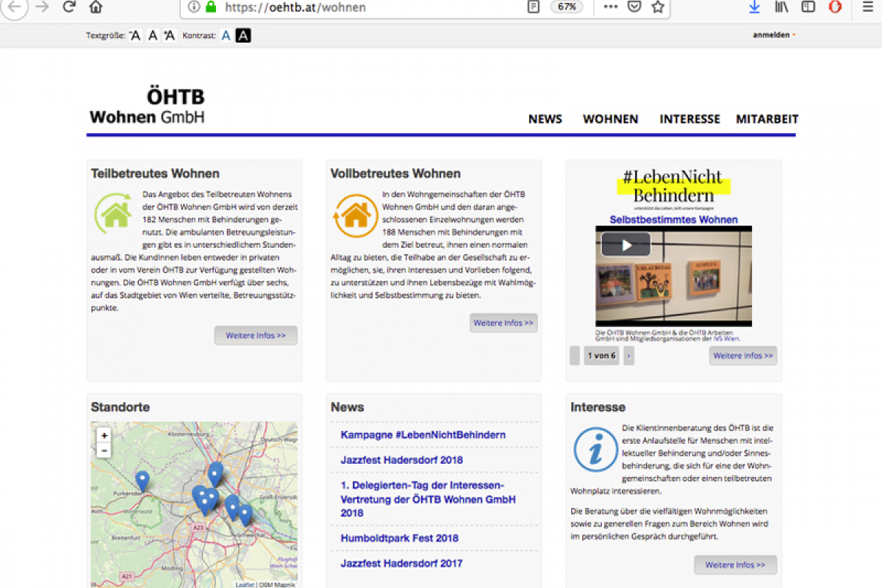Open Jazzfest Hadersdorf 2017 news link
Image resolution: width=882 pixels, height=588 pixels.
click(x=402, y=564)
